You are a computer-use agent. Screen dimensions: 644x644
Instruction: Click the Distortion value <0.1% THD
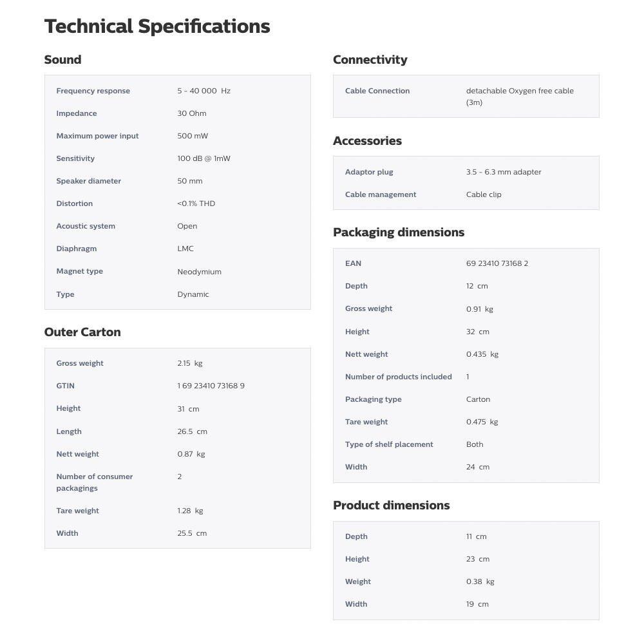pos(196,204)
